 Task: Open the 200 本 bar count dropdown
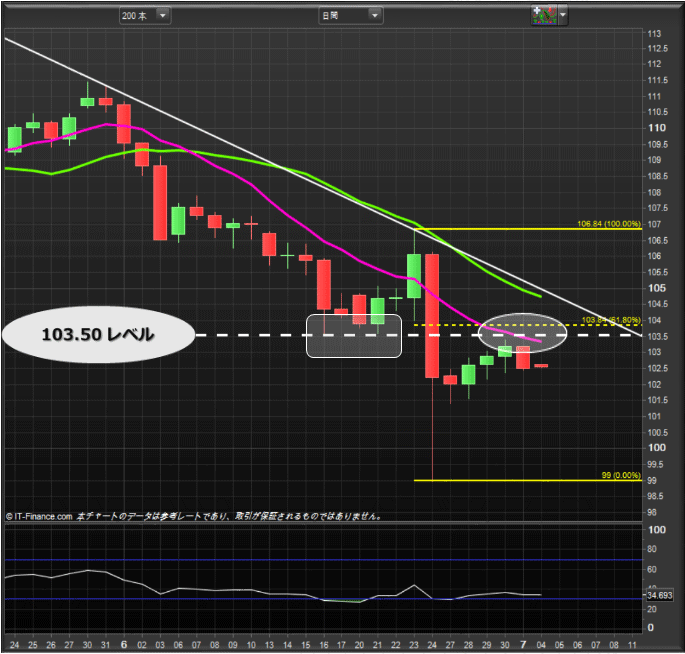click(145, 16)
